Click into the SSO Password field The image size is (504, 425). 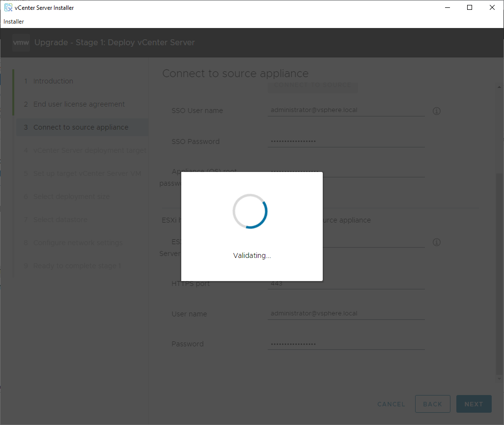click(x=346, y=142)
